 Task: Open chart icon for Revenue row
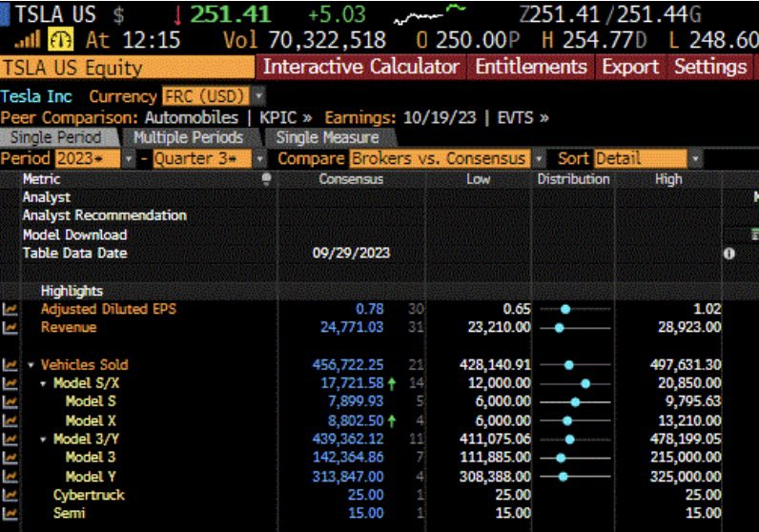pos(10,328)
